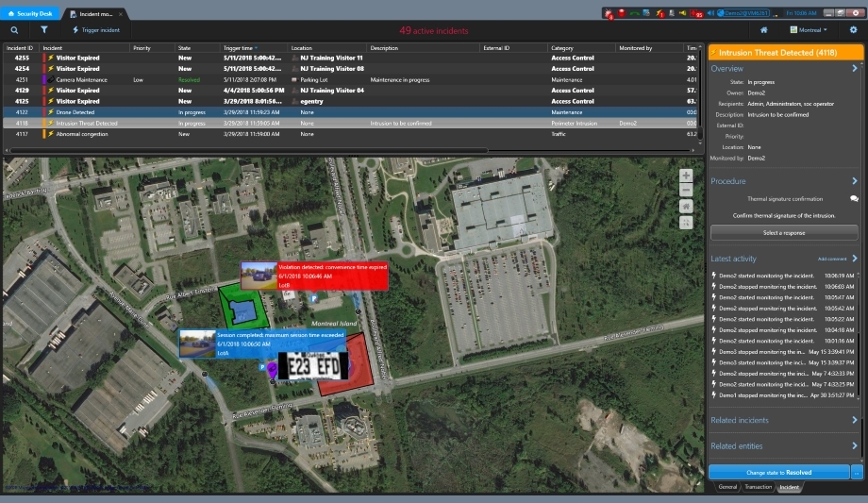Screen dimensions: 868x503
Task: Click the yellow horn alarm tray icon
Action: (x=683, y=13)
